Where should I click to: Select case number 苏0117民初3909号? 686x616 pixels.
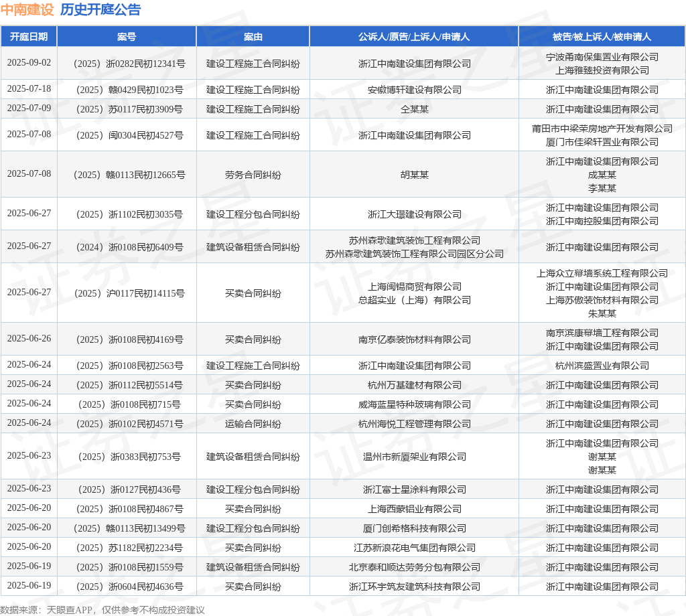coord(129,109)
